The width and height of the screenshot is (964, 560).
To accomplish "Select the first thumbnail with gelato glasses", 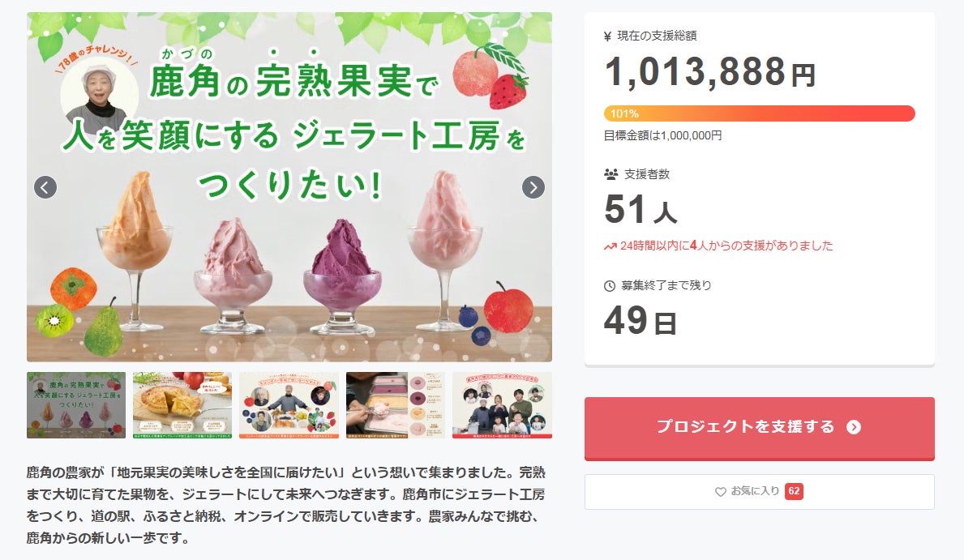I will (76, 405).
